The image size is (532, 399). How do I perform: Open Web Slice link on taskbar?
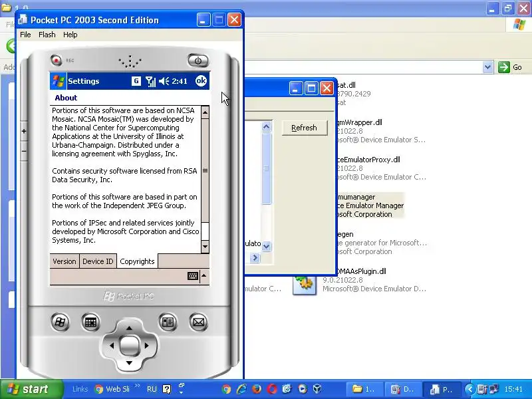(x=112, y=389)
